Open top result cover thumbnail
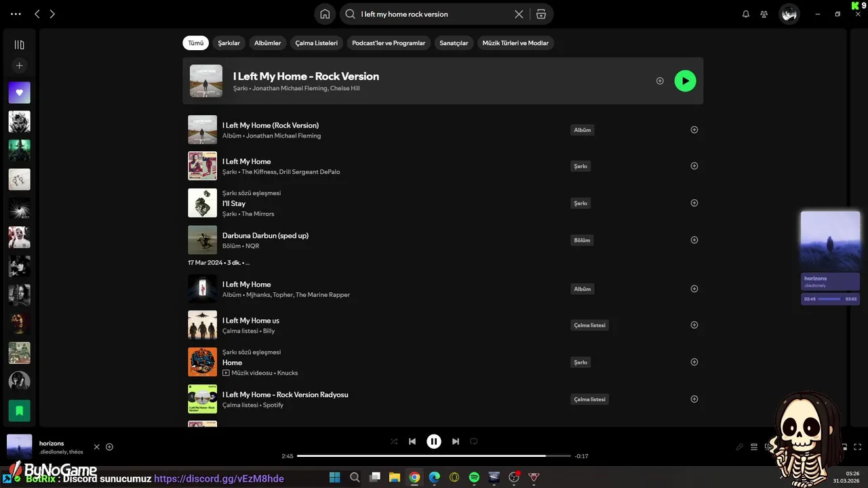 click(206, 81)
